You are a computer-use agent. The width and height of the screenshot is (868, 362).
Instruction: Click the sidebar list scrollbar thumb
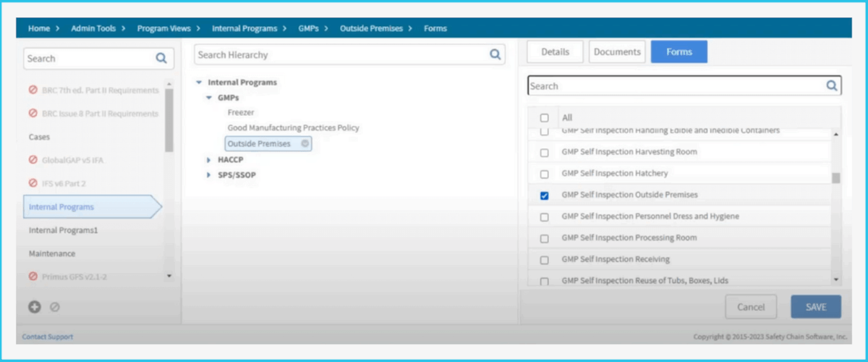tap(169, 120)
